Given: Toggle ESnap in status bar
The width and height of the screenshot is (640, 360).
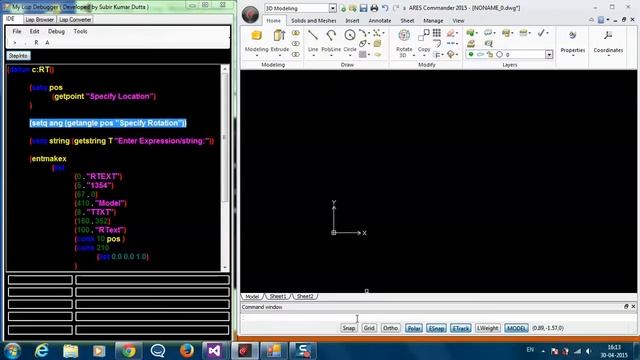Looking at the screenshot, I should (x=436, y=328).
